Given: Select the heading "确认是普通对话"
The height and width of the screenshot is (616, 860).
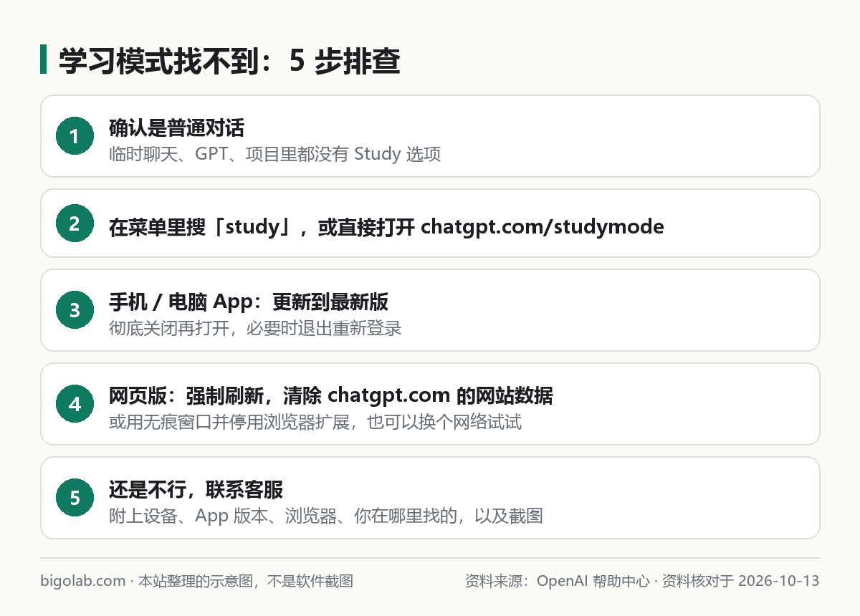Looking at the screenshot, I should tap(177, 128).
